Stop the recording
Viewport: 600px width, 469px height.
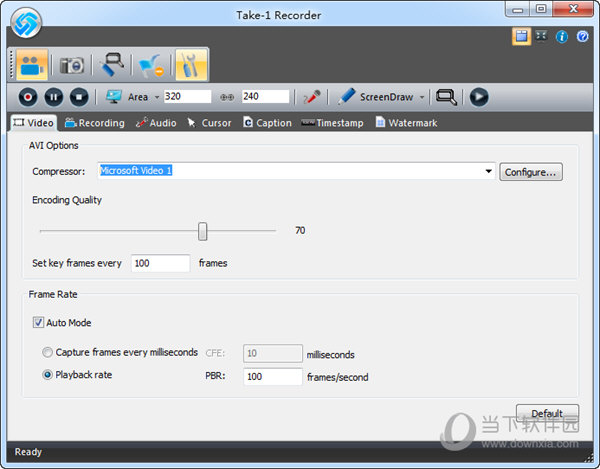(79, 97)
